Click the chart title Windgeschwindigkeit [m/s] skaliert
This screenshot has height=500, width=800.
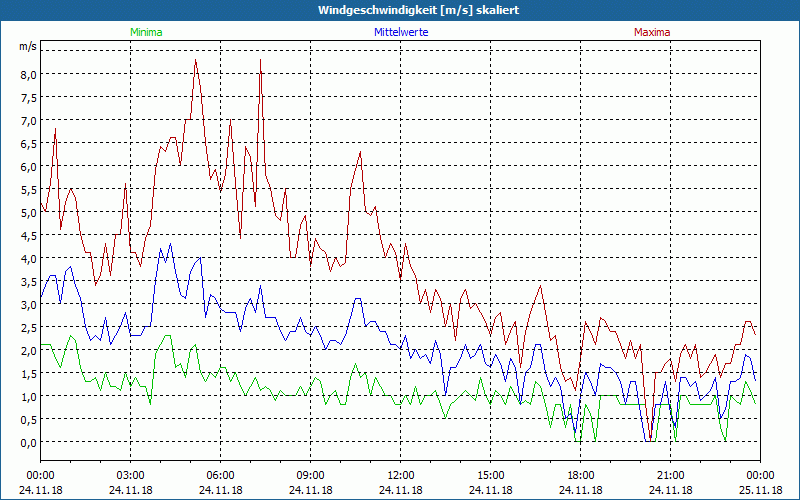[x=418, y=10]
